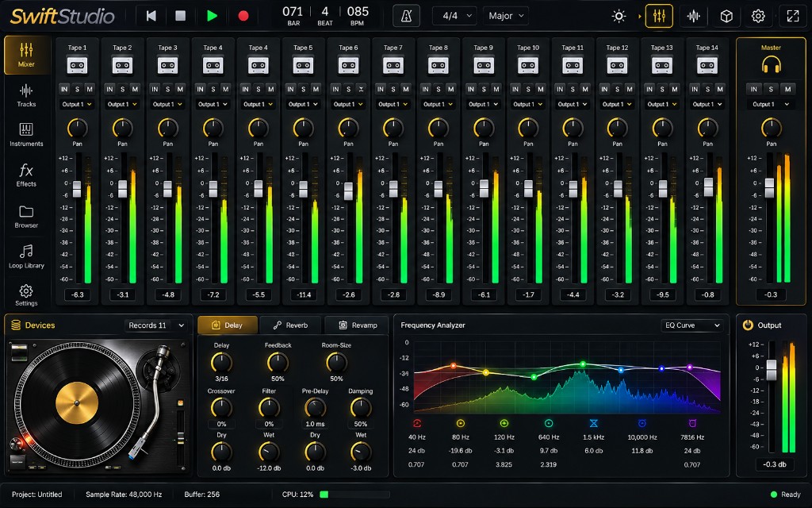Click the Tape 11 level readout -4.4

point(573,294)
